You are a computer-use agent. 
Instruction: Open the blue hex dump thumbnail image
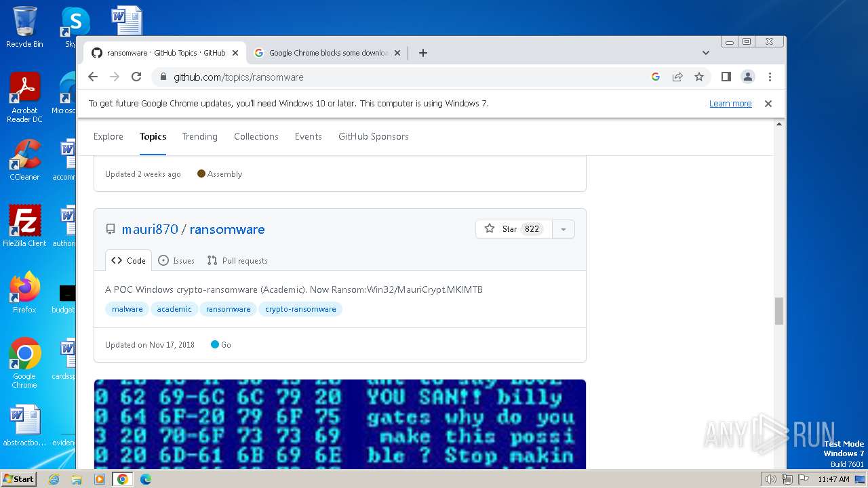(x=340, y=424)
